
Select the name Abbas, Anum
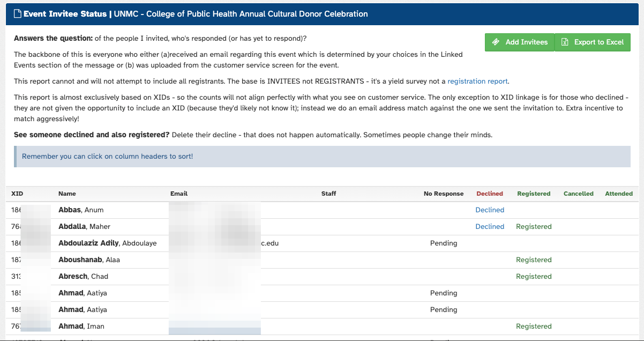(81, 210)
